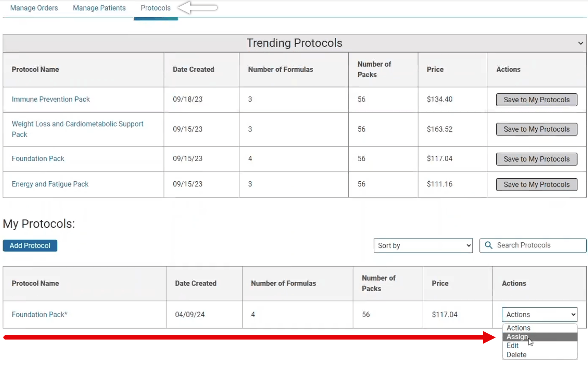Save Energy and Fatigue Pack to My Protocols
This screenshot has width=588, height=365.
point(537,184)
